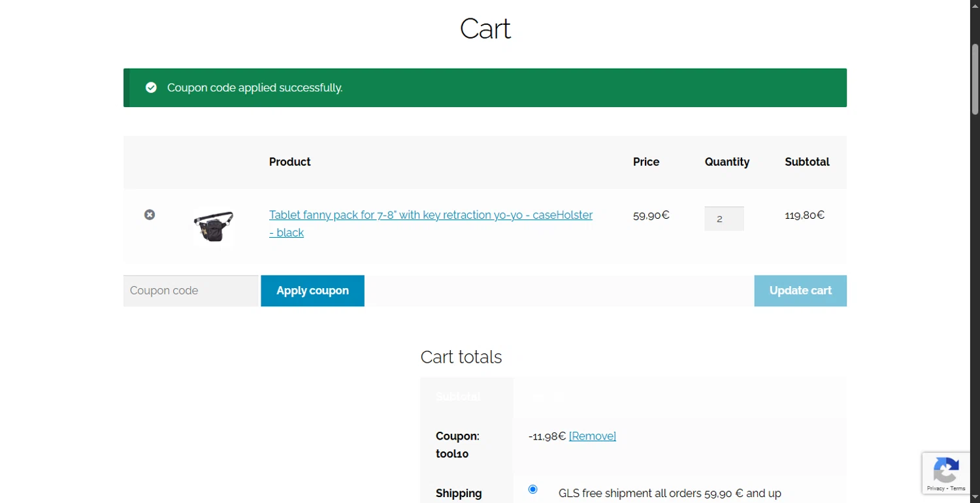Click the 'Cart' page heading
Viewport: 980px width, 503px height.
pyautogui.click(x=485, y=29)
